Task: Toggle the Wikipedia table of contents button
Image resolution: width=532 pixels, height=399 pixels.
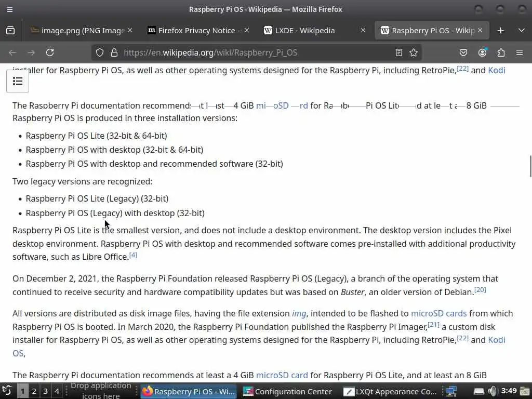Action: (x=18, y=81)
